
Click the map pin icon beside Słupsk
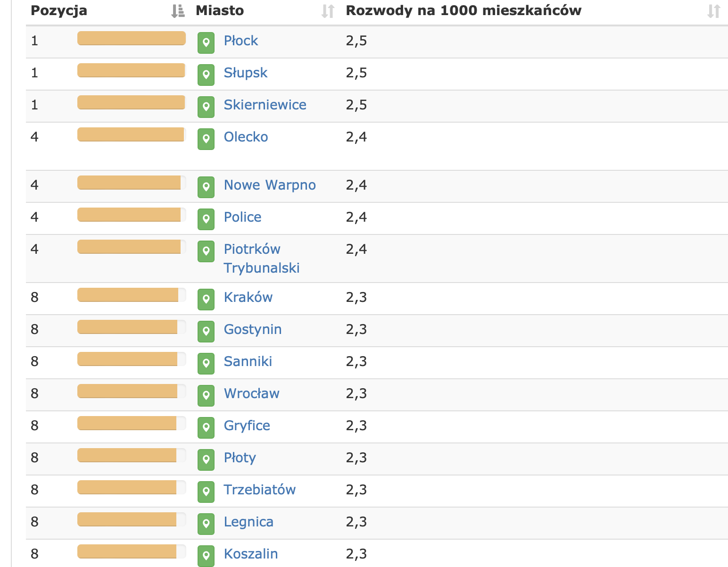[x=206, y=75]
